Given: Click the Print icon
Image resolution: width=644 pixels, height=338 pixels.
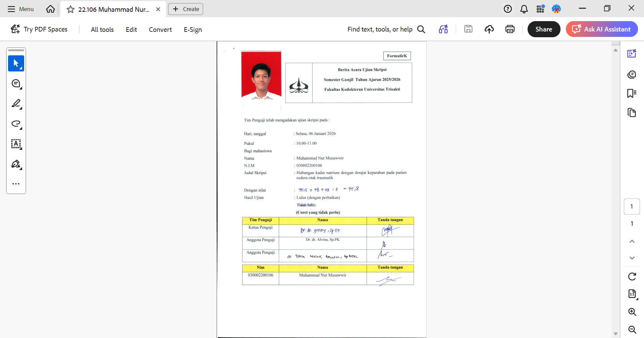Looking at the screenshot, I should tap(510, 29).
